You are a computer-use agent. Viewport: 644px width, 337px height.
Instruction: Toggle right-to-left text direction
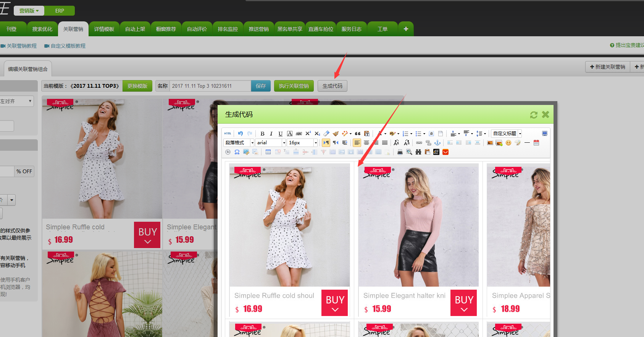coord(336,143)
